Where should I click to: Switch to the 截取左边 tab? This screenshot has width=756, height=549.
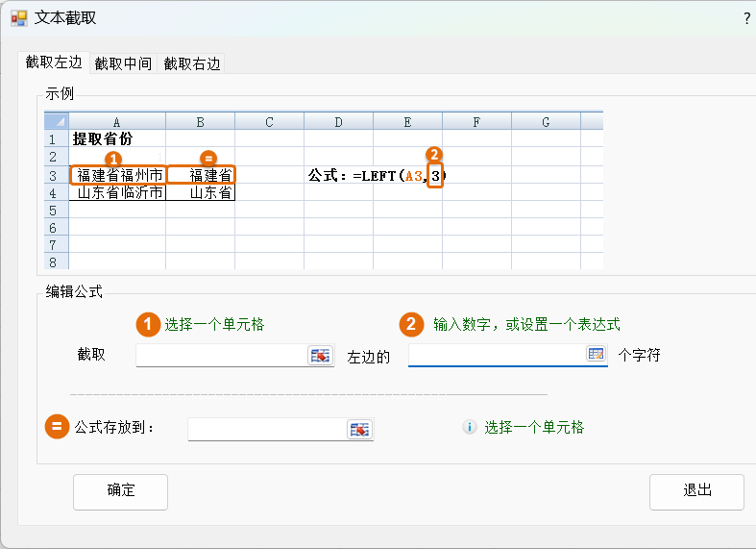pos(54,62)
